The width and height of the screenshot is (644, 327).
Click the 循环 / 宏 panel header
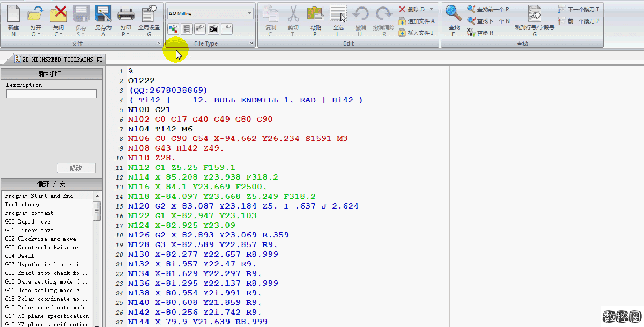click(51, 184)
